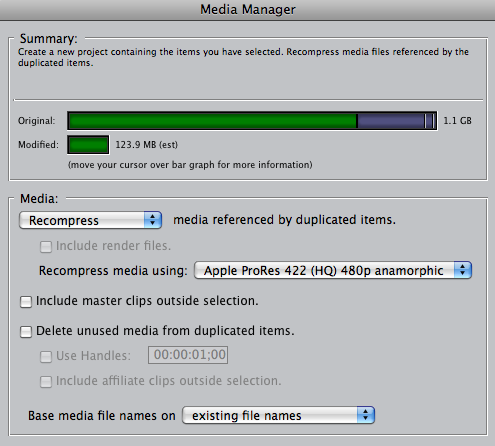Viewport: 495px width, 446px height.
Task: Enable Include master clips outside selection
Action: (26, 302)
